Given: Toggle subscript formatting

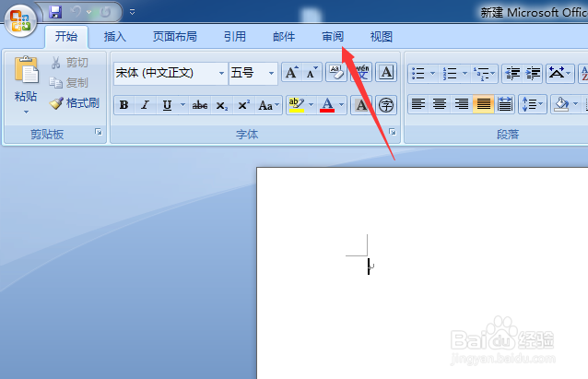Looking at the screenshot, I should pos(221,105).
